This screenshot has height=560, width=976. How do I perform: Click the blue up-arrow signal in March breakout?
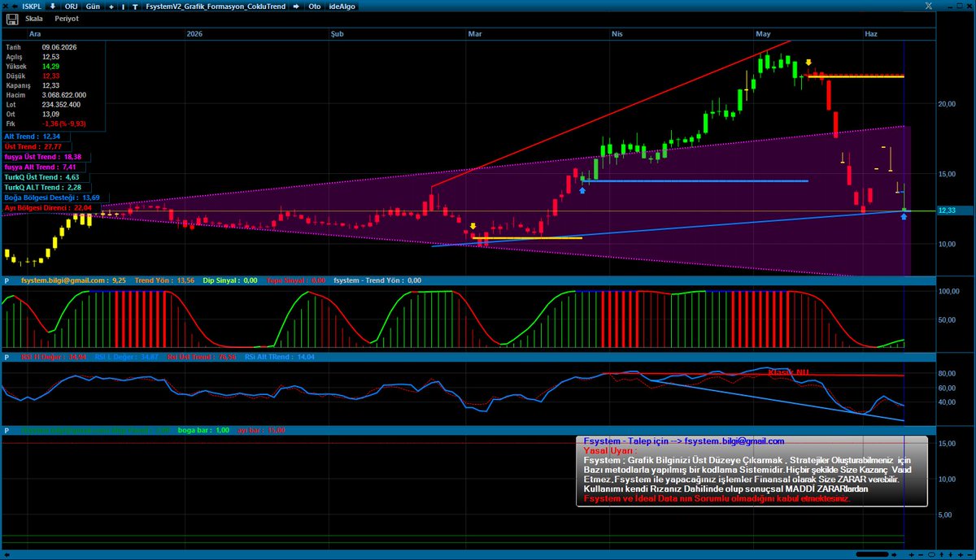tap(582, 190)
